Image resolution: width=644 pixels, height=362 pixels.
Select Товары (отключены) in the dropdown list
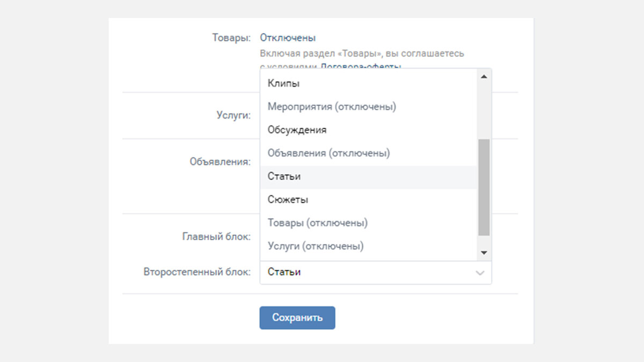click(317, 223)
